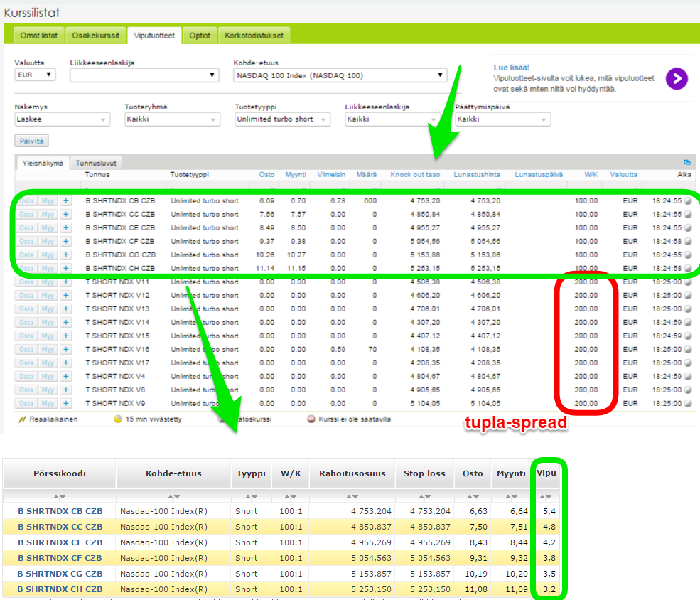Sort lower table by Pörssikoodi arrows

60,496
